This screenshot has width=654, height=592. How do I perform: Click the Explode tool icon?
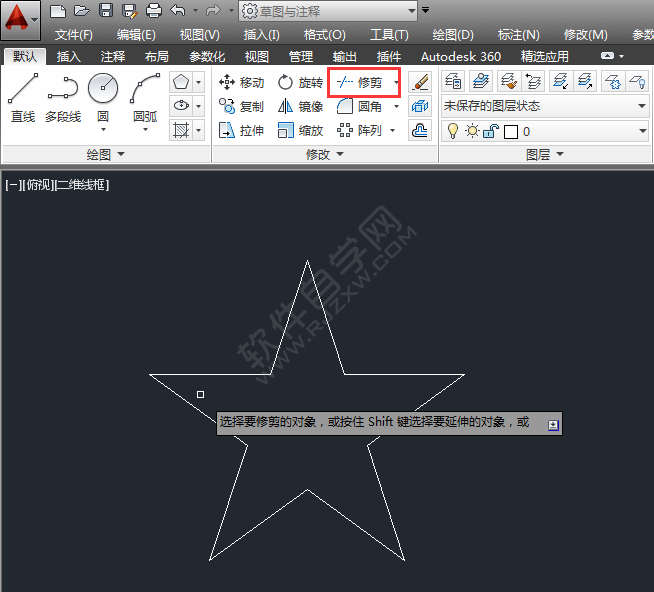[420, 106]
